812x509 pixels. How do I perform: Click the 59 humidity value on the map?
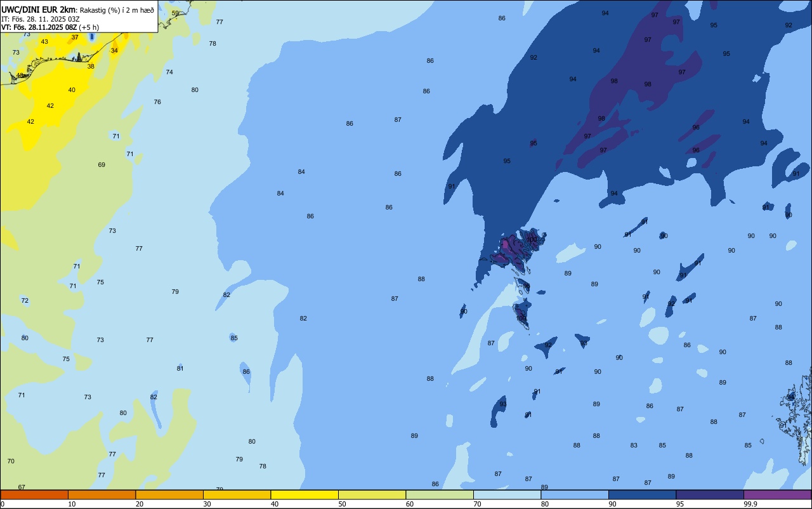click(175, 13)
